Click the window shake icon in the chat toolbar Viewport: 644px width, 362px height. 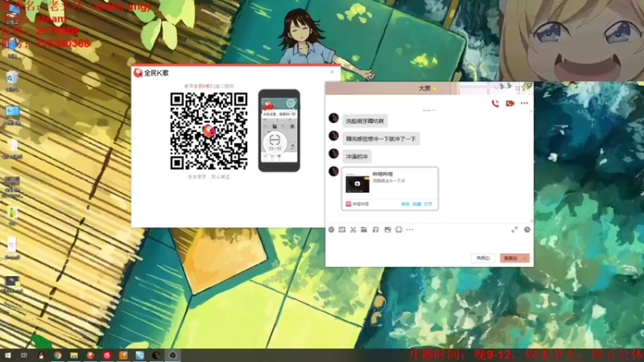coord(398,230)
